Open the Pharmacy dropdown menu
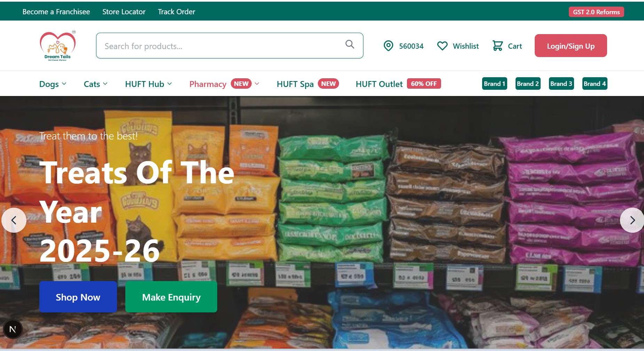The height and width of the screenshot is (351, 644). (224, 84)
